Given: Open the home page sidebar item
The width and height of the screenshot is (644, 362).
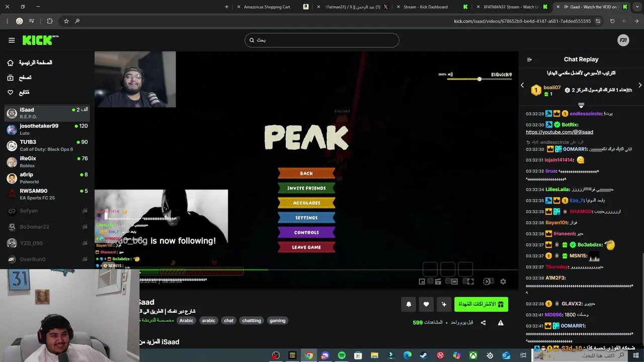Looking at the screenshot, I should (30, 63).
